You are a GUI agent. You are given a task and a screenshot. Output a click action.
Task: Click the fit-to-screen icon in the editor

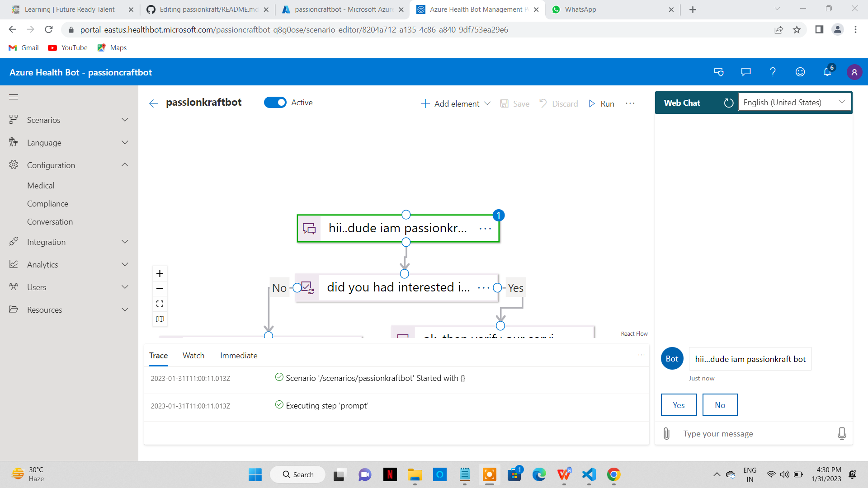tap(160, 303)
